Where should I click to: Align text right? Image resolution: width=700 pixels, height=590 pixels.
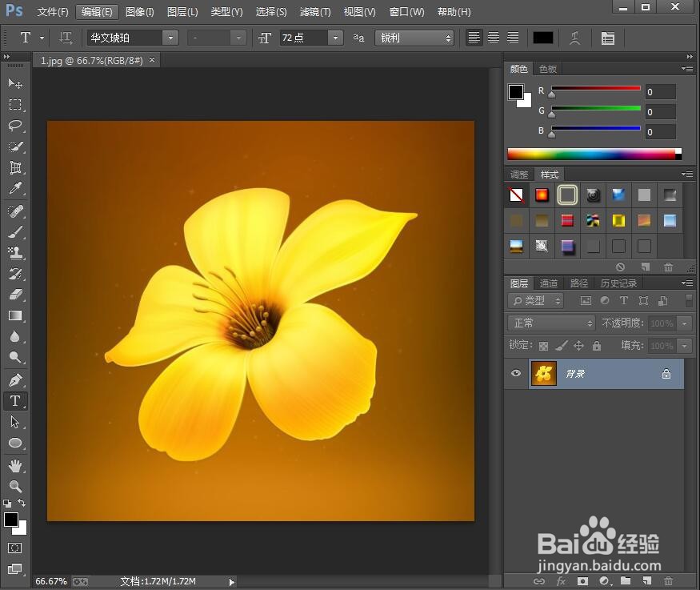point(513,38)
